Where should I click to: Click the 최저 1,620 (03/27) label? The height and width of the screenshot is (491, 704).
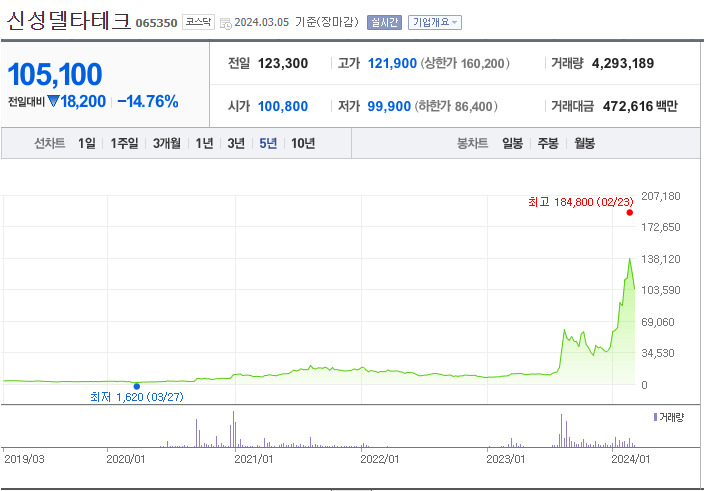[x=136, y=397]
